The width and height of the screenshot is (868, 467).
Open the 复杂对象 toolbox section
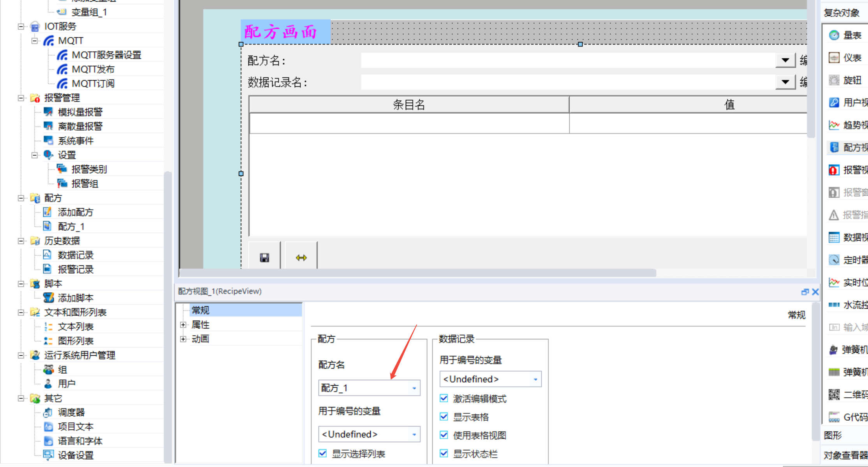[842, 13]
